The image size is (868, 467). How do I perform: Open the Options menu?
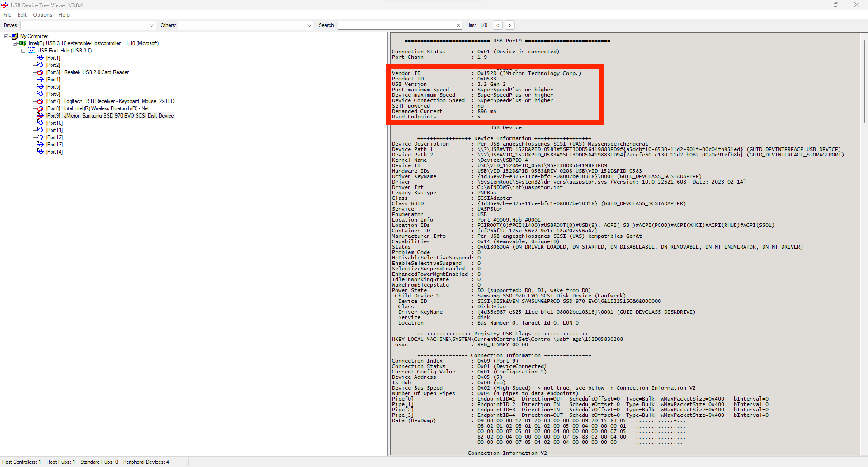point(42,15)
